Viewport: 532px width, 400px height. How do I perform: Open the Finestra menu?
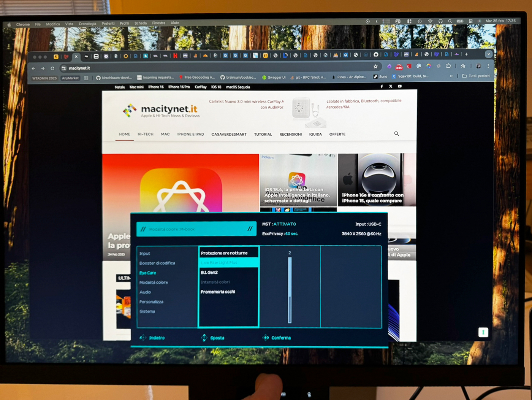coord(158,23)
